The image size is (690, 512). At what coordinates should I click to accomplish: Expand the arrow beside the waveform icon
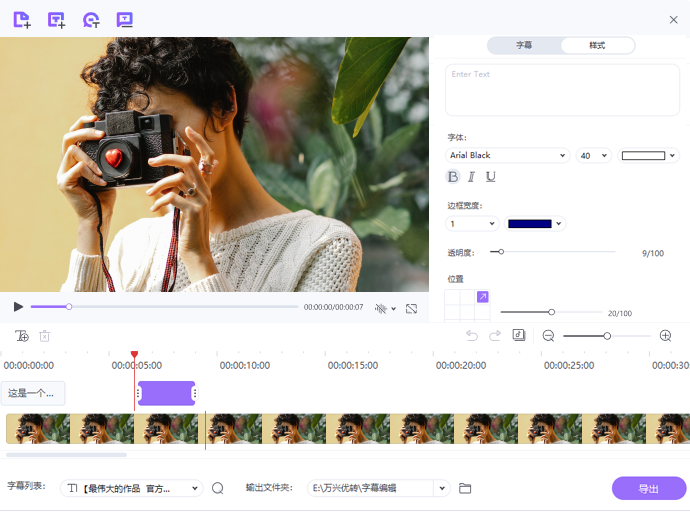coord(393,309)
